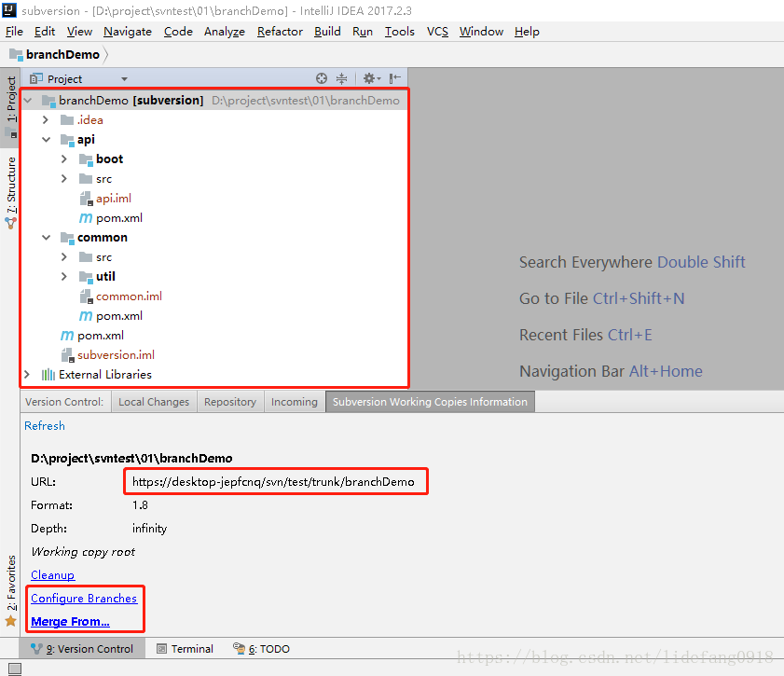Select pom.xml under common module
Viewport: 784px width, 676px height.
click(119, 316)
